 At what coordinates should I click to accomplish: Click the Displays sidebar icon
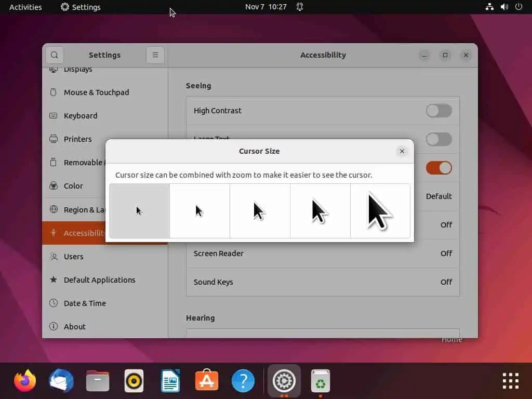click(53, 69)
